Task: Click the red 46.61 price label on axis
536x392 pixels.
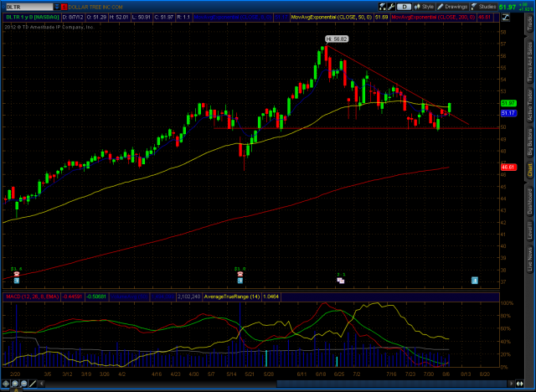Action: pyautogui.click(x=508, y=168)
